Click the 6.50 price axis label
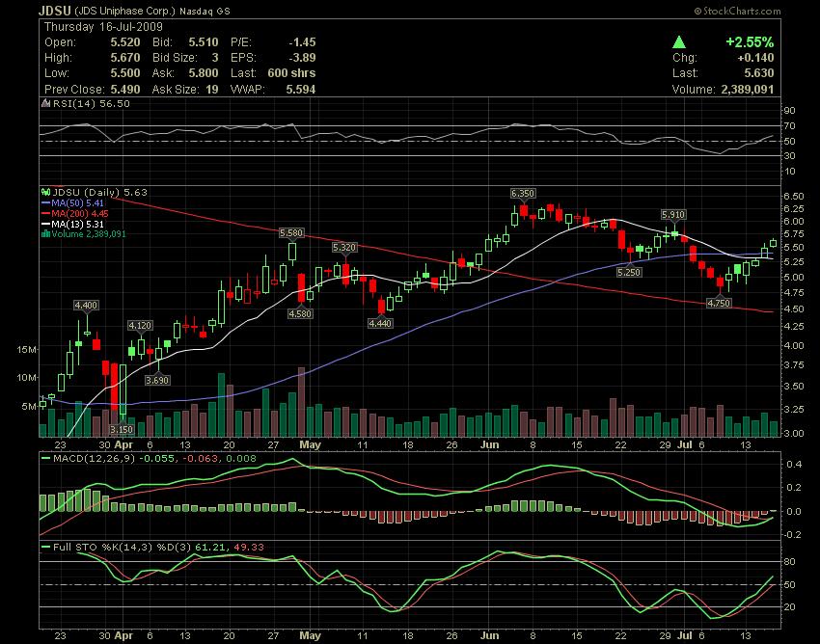 coord(794,197)
